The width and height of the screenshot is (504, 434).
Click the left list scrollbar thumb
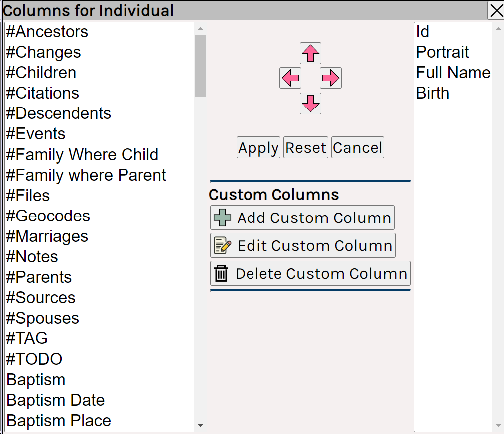point(200,66)
